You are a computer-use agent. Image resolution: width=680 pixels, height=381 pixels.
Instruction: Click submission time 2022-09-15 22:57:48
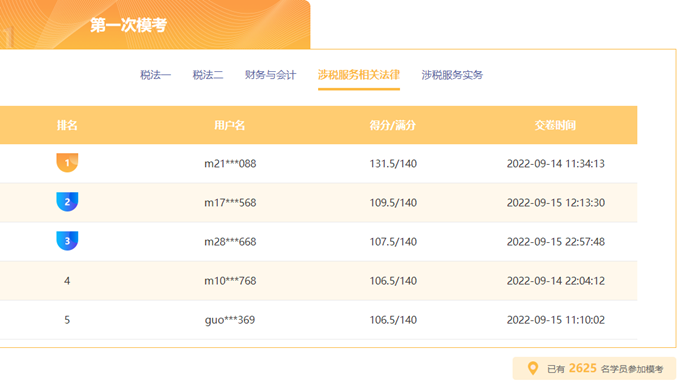click(556, 242)
